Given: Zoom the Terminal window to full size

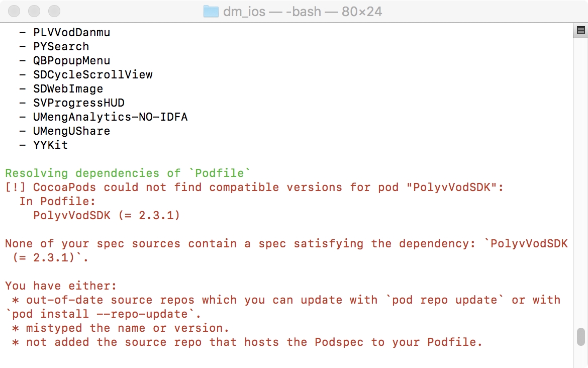Looking at the screenshot, I should tap(54, 11).
